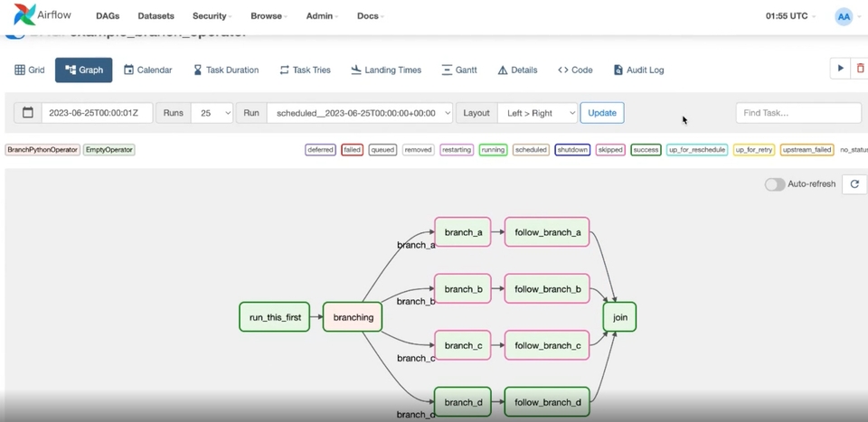Viewport: 868px width, 422px height.
Task: Select the follow_branch_a task node
Action: (547, 231)
